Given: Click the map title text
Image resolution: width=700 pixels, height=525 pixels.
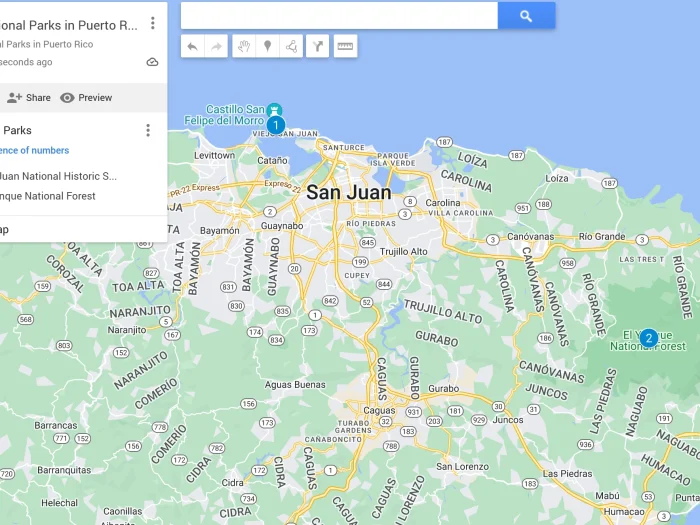Looking at the screenshot, I should pyautogui.click(x=68, y=25).
